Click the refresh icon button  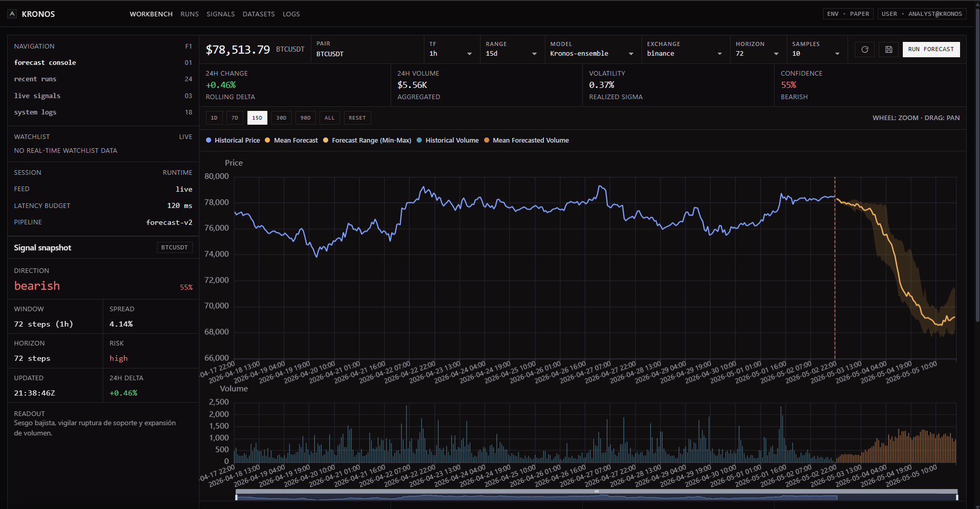click(864, 50)
